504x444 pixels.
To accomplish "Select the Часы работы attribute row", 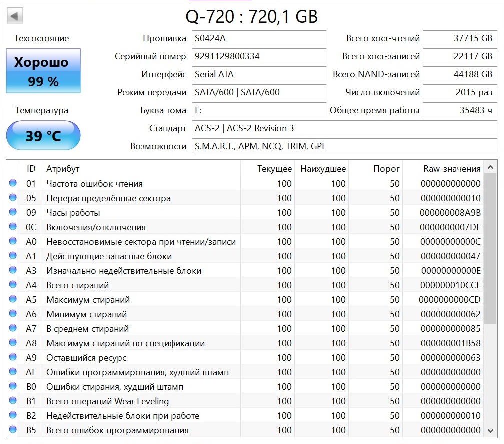I will point(245,212).
